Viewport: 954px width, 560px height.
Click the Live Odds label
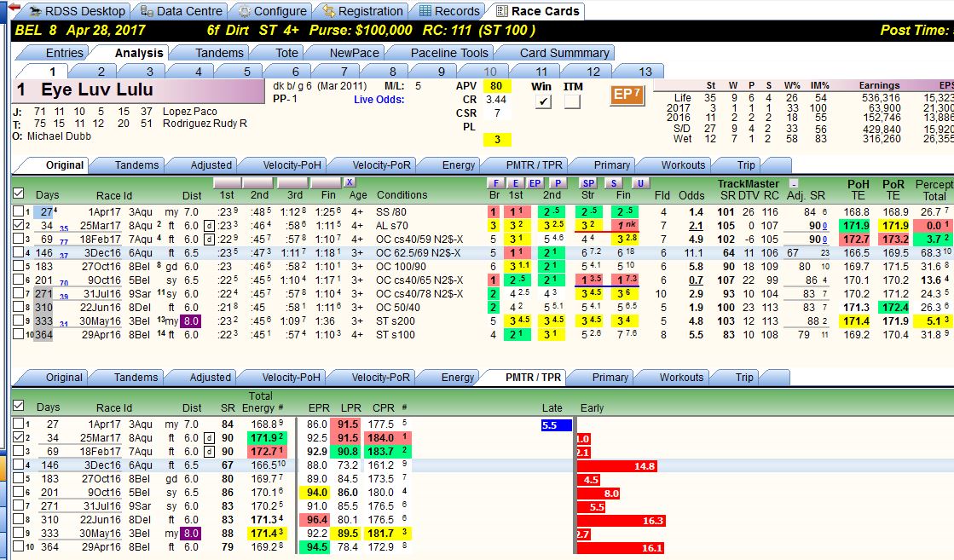(379, 99)
